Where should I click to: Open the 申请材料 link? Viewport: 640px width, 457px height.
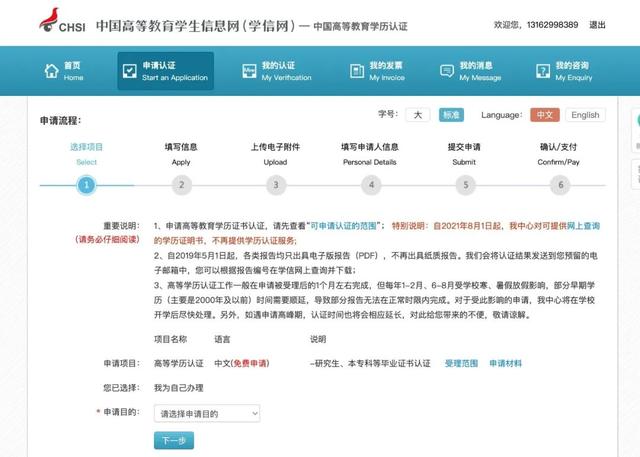coord(506,363)
